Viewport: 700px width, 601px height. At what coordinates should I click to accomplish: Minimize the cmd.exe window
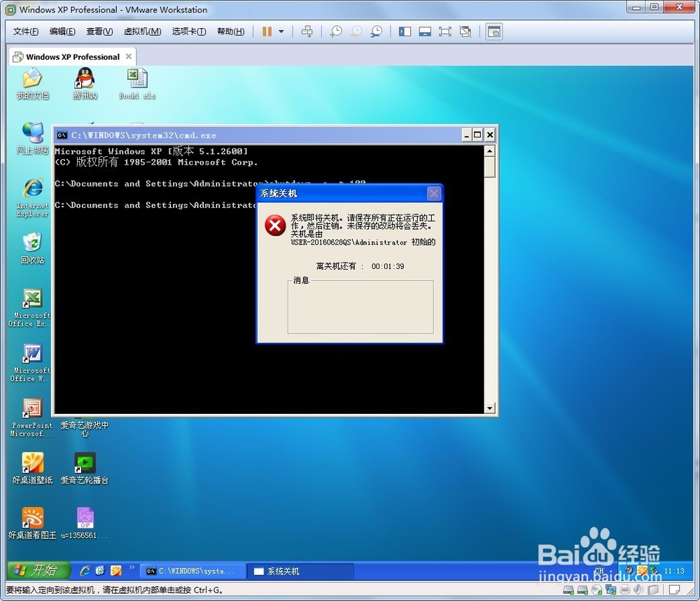pyautogui.click(x=466, y=135)
